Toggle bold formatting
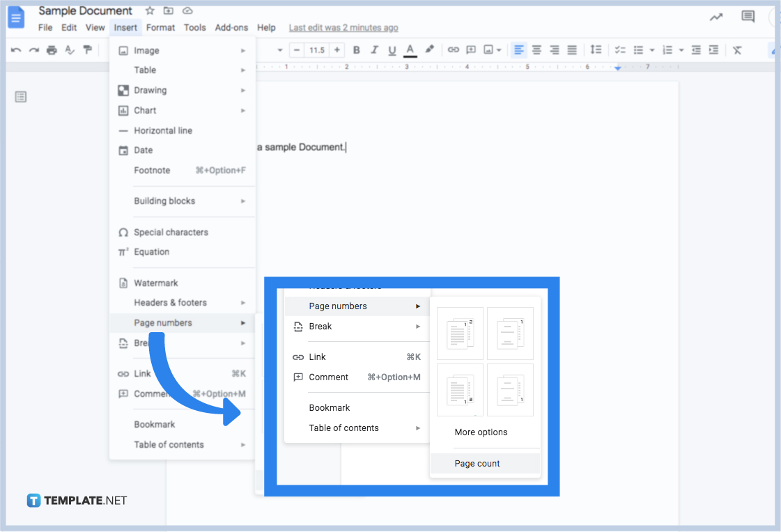This screenshot has width=781, height=532. coord(356,49)
